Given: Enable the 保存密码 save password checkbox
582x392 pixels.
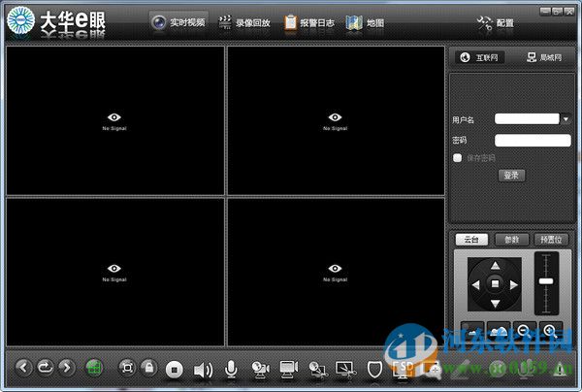Looking at the screenshot, I should [x=457, y=158].
